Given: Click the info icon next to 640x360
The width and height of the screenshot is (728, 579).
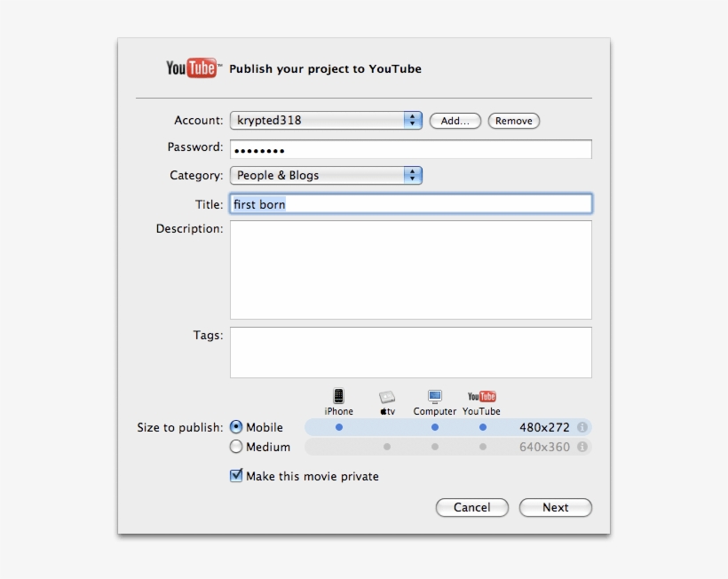Looking at the screenshot, I should pyautogui.click(x=584, y=447).
